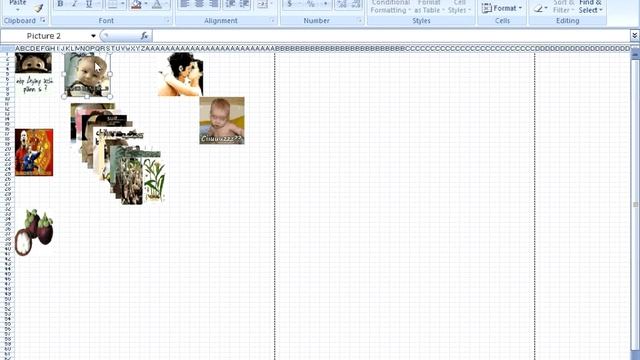The image size is (640, 360).
Task: Apply the Fill Color bucket
Action: [x=136, y=4]
